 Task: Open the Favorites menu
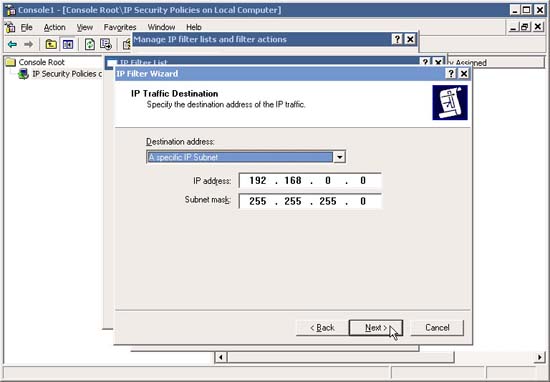pyautogui.click(x=120, y=27)
